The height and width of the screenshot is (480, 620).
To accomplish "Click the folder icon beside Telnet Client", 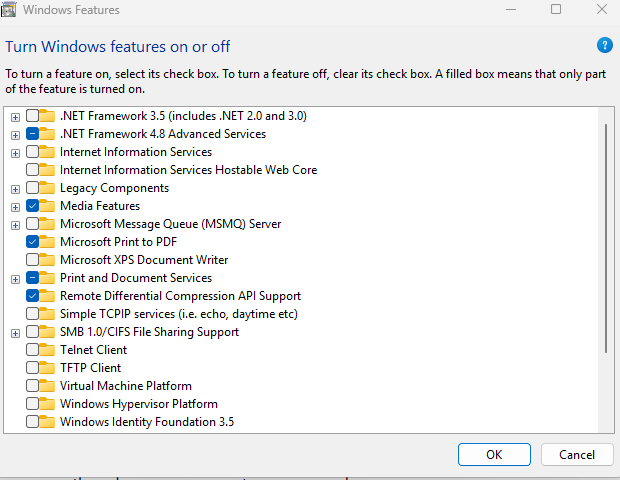I will [x=48, y=350].
